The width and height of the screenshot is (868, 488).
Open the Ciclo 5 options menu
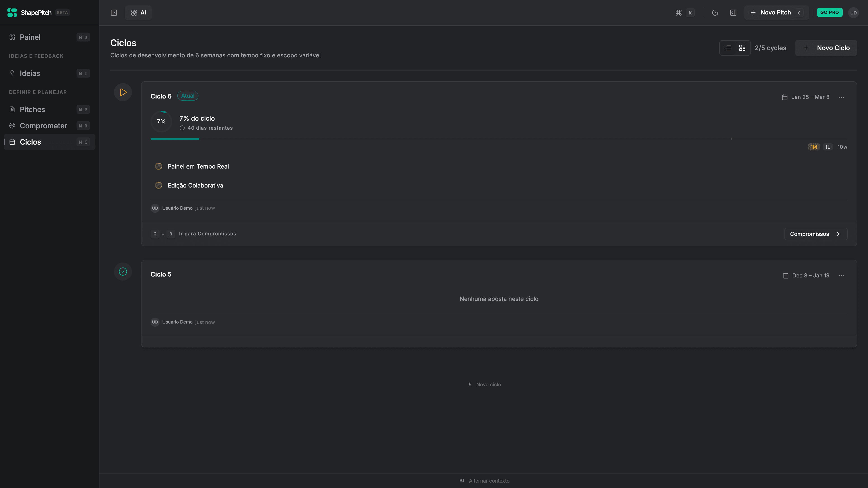point(841,275)
